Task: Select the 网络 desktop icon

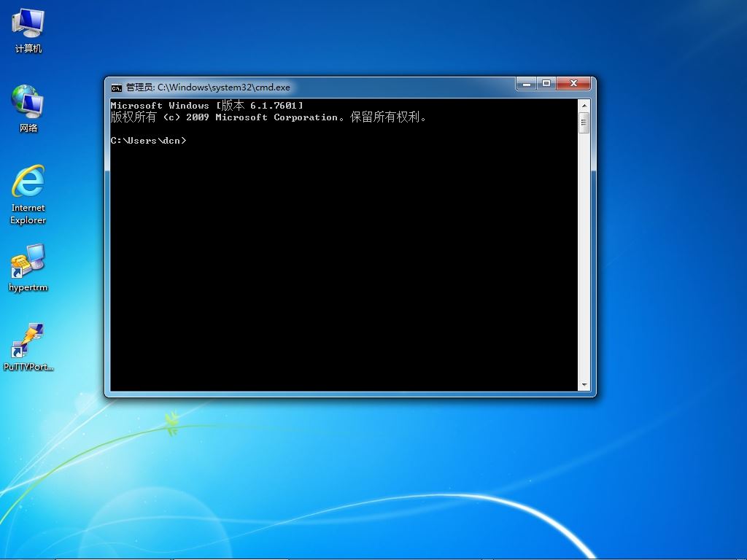Action: (x=28, y=109)
